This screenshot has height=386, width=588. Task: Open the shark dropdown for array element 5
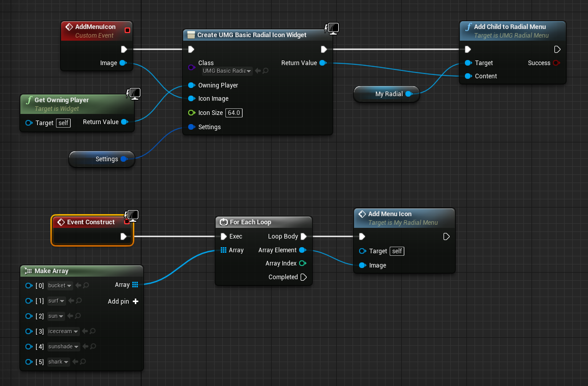(x=57, y=362)
